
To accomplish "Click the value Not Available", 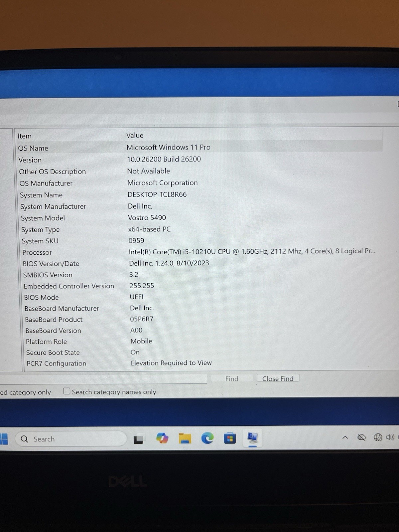I will pyautogui.click(x=148, y=171).
